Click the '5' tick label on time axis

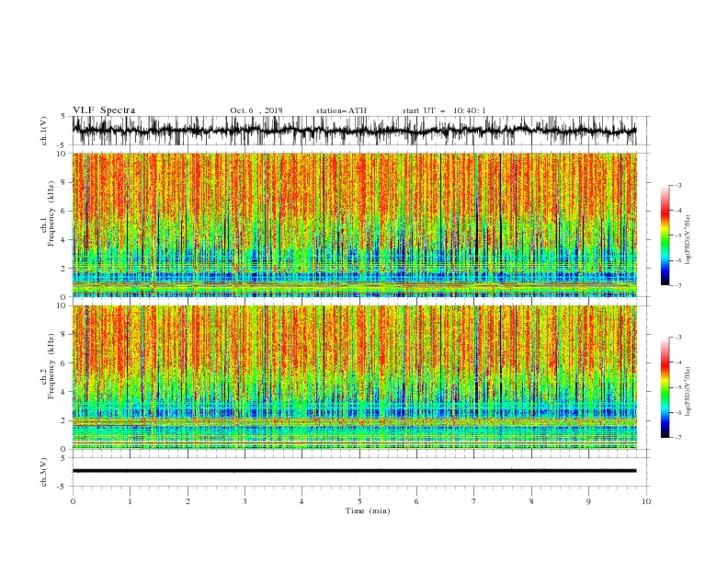(x=359, y=501)
